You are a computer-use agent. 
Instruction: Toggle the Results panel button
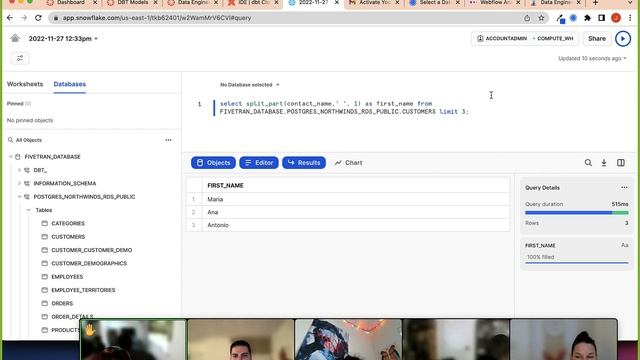(x=304, y=163)
